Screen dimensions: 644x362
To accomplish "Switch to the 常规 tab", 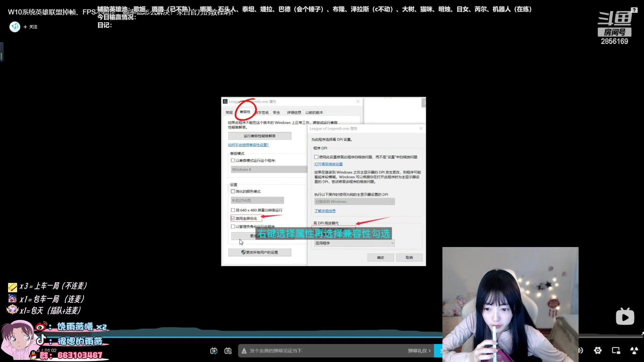I will point(229,113).
